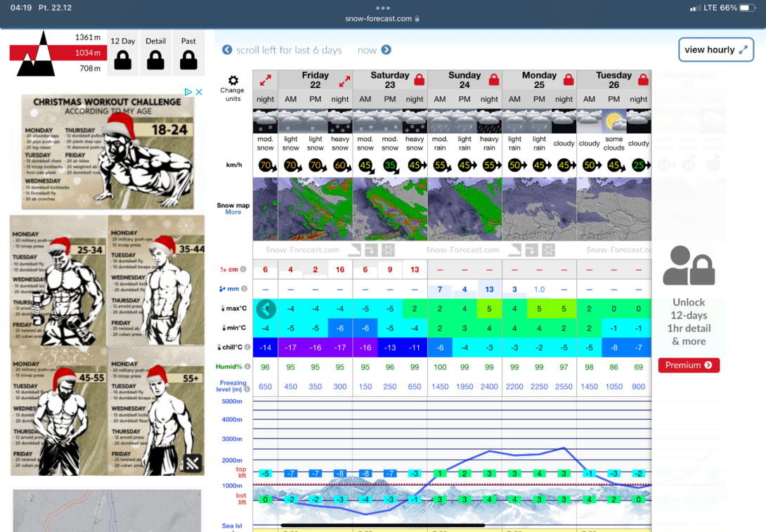Tap the blue right arrow beside 'now'
766x532 pixels.
pyautogui.click(x=387, y=50)
